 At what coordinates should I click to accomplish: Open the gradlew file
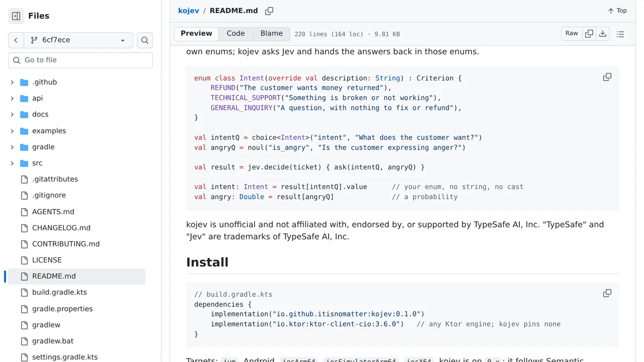point(46,325)
